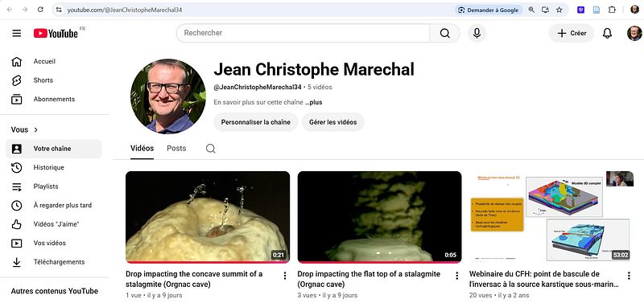The image size is (644, 303).
Task: Open options menu for concave summit video
Action: (285, 276)
